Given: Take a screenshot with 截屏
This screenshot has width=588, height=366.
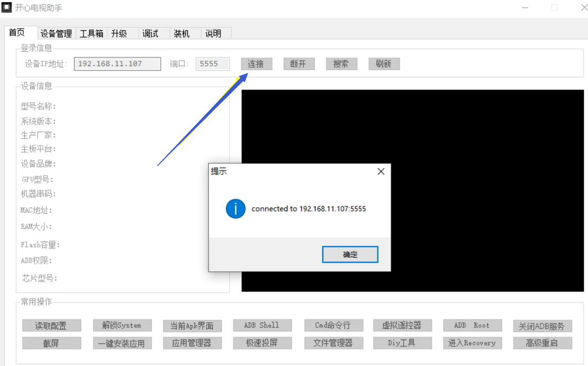Looking at the screenshot, I should pyautogui.click(x=51, y=343).
